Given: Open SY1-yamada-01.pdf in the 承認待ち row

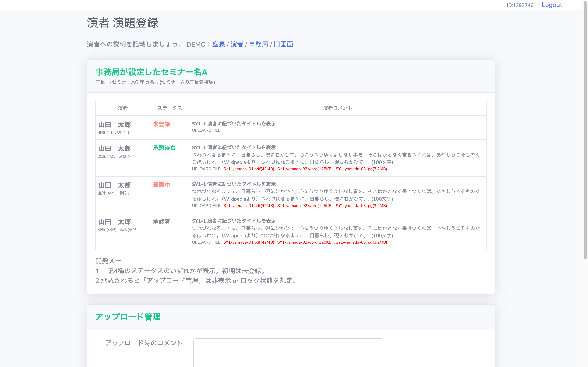Looking at the screenshot, I should 248,169.
